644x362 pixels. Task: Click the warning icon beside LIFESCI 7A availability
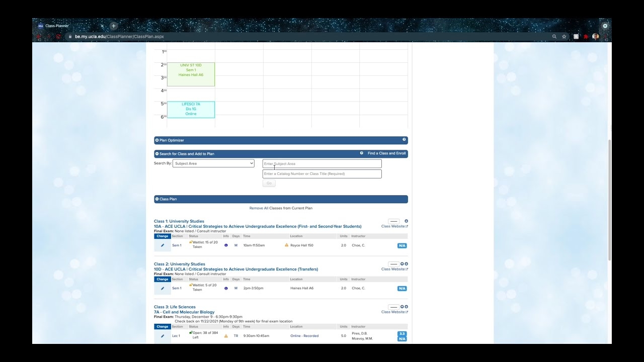coord(225,335)
